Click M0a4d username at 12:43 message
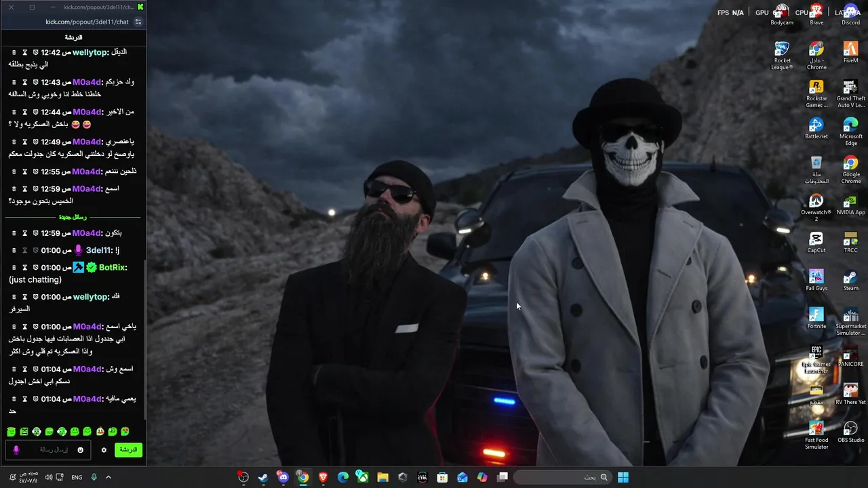Viewport: 868px width, 488px height. click(87, 82)
